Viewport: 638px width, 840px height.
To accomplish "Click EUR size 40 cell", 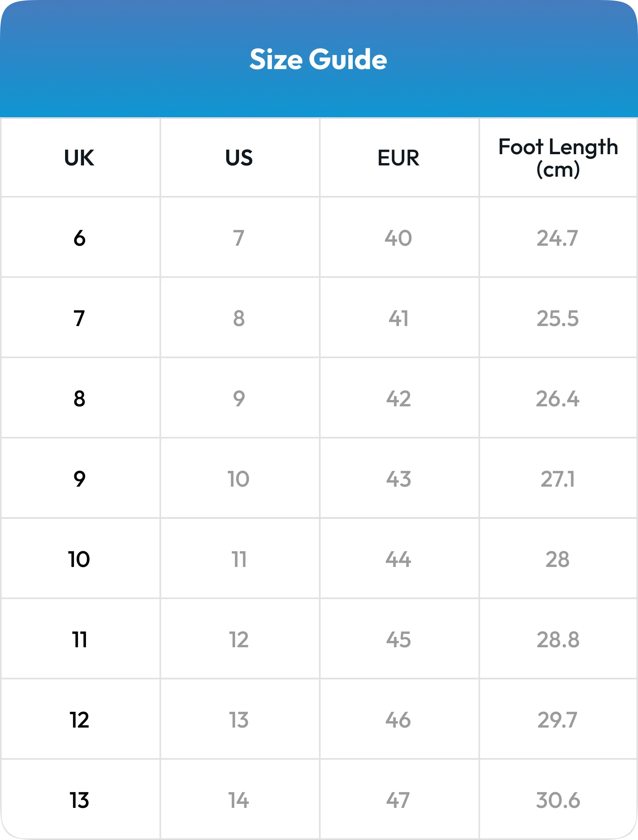I will point(398,238).
